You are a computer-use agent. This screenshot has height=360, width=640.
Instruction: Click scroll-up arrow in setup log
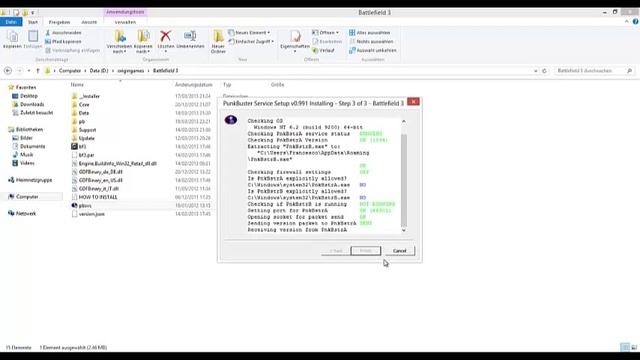[404, 121]
